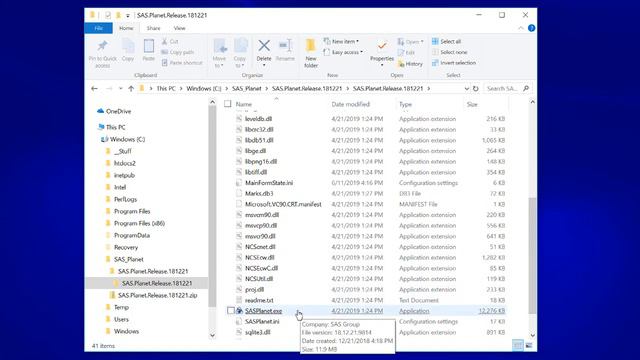Select the readme.txt file
The width and height of the screenshot is (640, 360).
[259, 300]
